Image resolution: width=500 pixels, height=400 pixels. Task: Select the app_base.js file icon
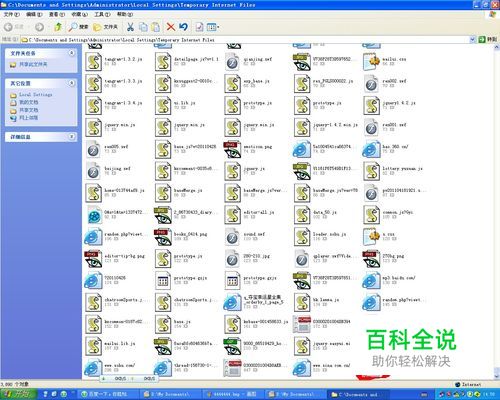click(x=232, y=83)
